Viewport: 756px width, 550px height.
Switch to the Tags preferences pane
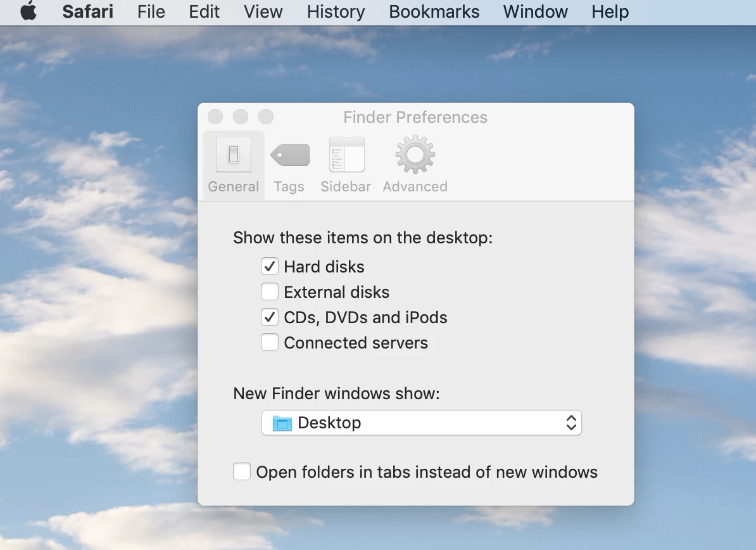(289, 165)
